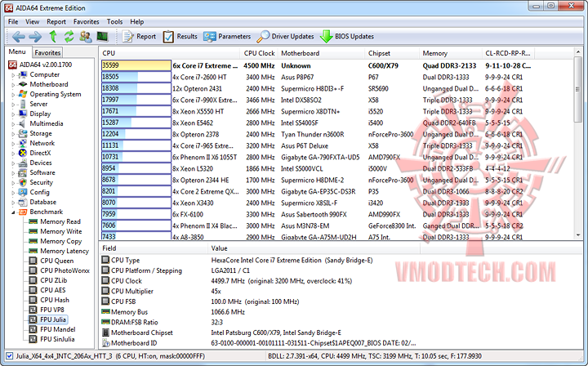Go up one level with green arrow

(x=53, y=37)
